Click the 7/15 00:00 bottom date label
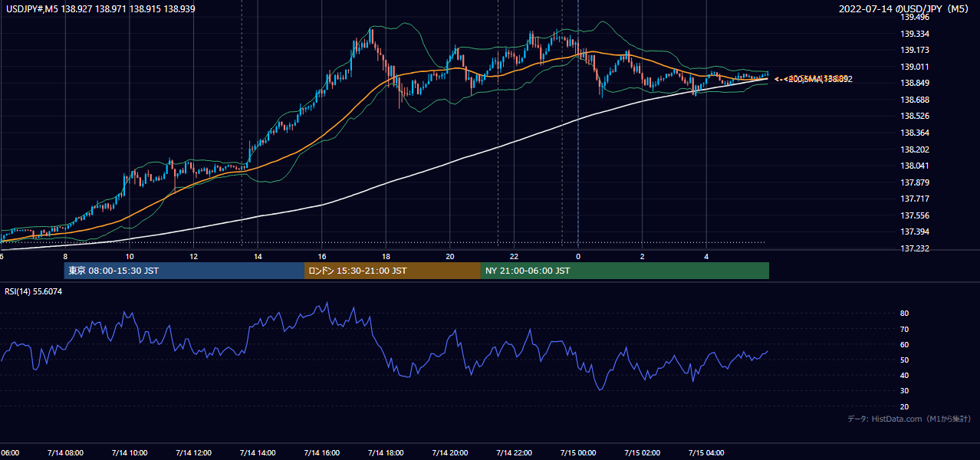Screen dimensions: 980x460 577,453
